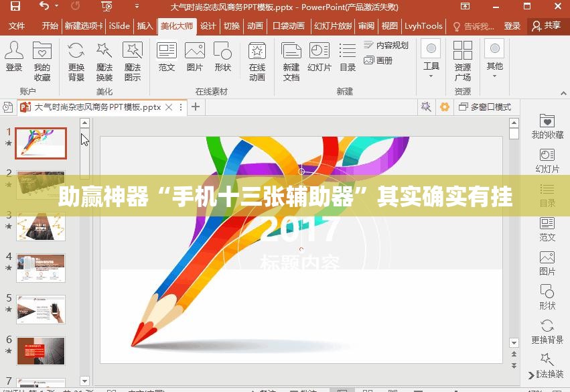
Task: Click the 画册 button
Action: 378,60
